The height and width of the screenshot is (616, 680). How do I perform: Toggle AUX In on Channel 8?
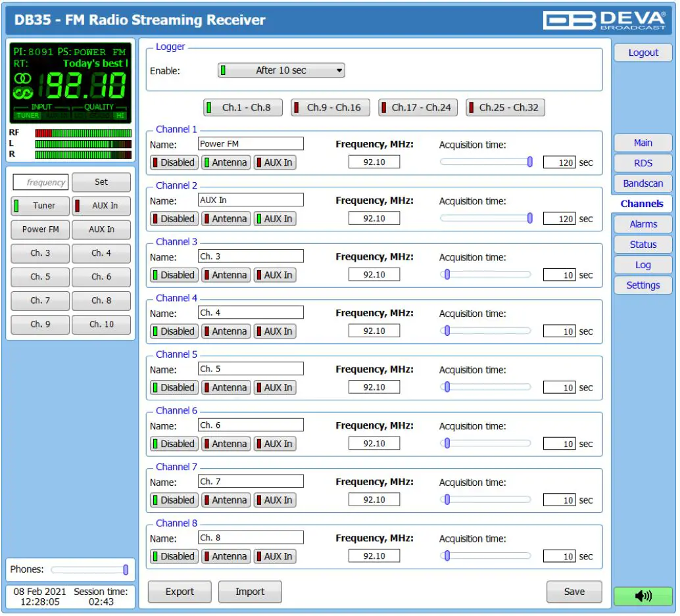[275, 556]
